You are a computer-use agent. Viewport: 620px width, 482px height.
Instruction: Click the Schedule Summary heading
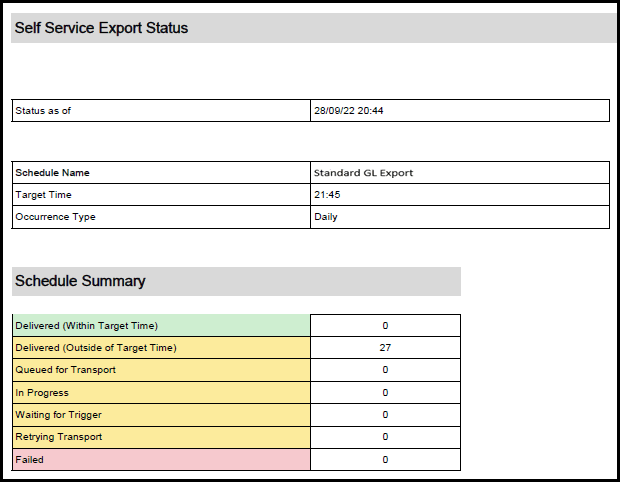point(80,281)
